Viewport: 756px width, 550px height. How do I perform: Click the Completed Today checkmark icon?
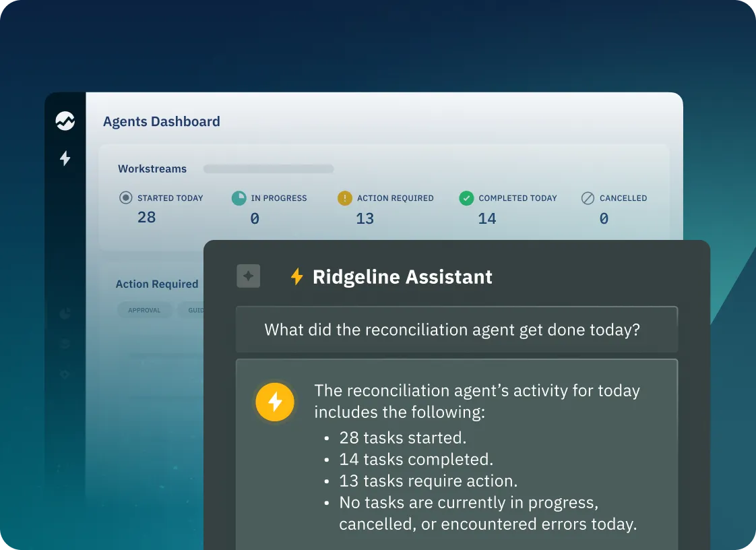point(466,197)
